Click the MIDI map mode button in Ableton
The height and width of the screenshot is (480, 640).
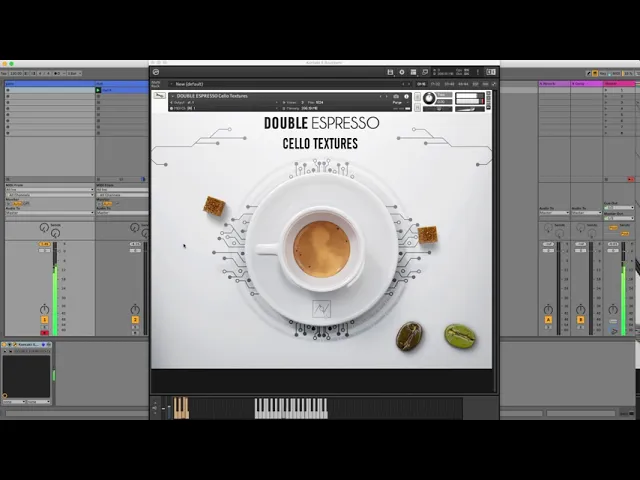(616, 73)
